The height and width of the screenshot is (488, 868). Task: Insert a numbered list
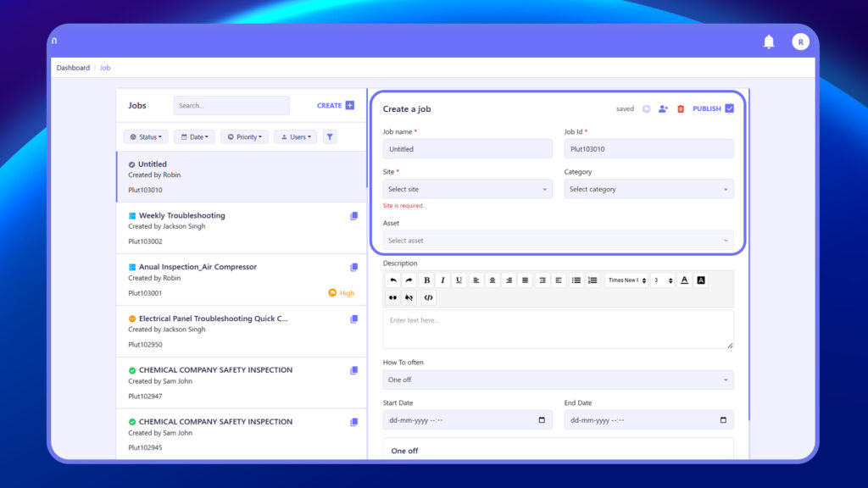593,280
